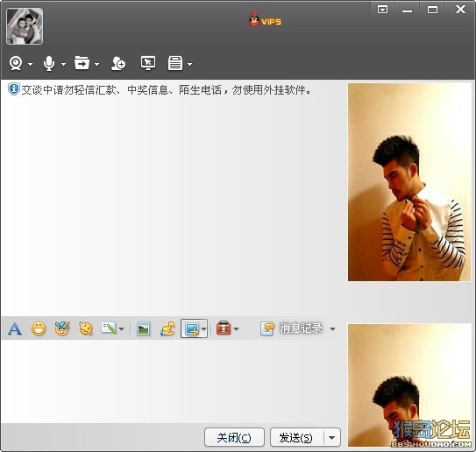Insert a picture with the image icon
The image size is (476, 452).
pyautogui.click(x=143, y=328)
